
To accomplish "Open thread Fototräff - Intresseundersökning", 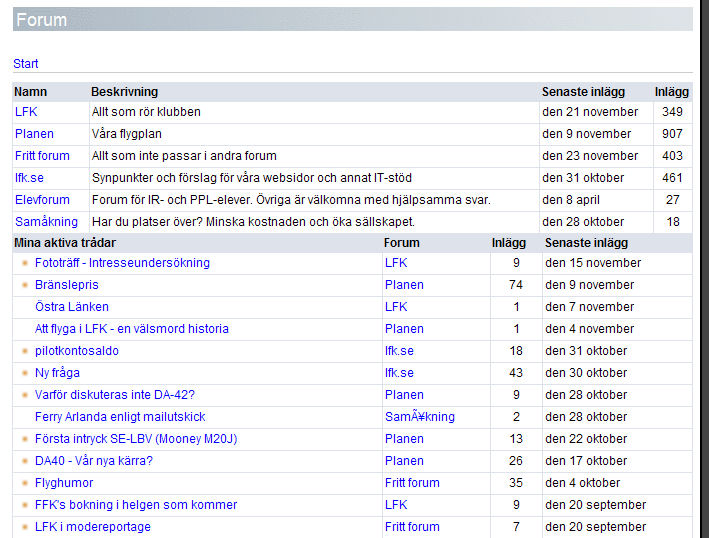I will tap(122, 263).
